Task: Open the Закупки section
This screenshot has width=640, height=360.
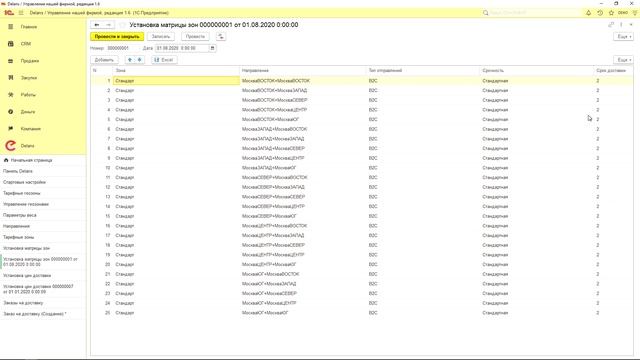Action: [x=29, y=78]
